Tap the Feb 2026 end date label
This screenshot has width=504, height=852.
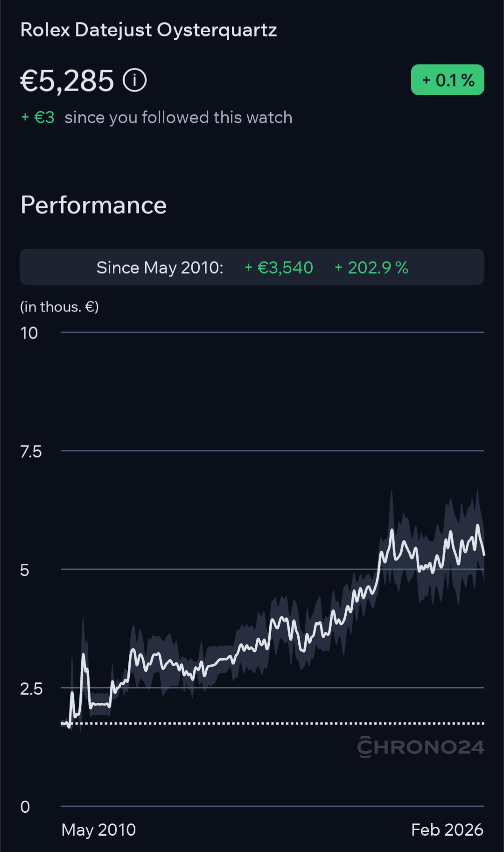[447, 830]
